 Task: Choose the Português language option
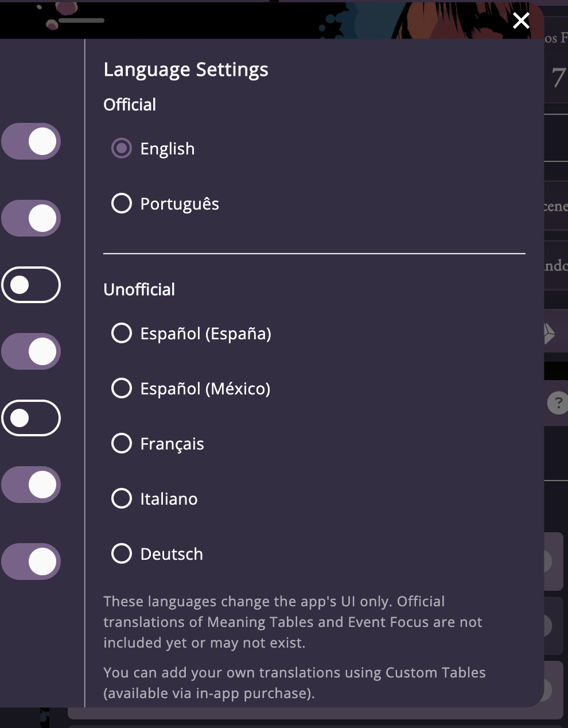coord(122,203)
